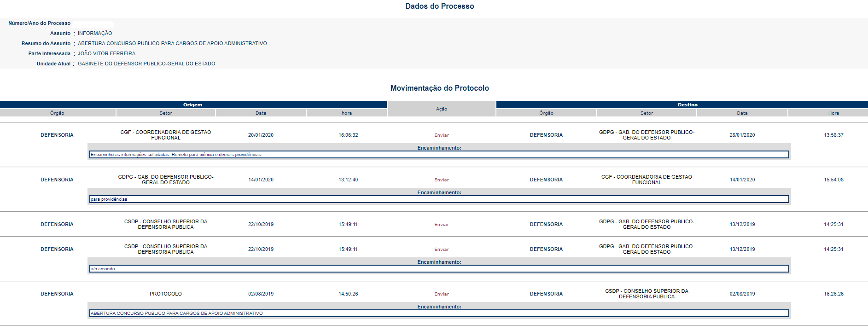Click the Origem 'hora' column header
Image resolution: width=868 pixels, height=331 pixels.
pyautogui.click(x=347, y=113)
